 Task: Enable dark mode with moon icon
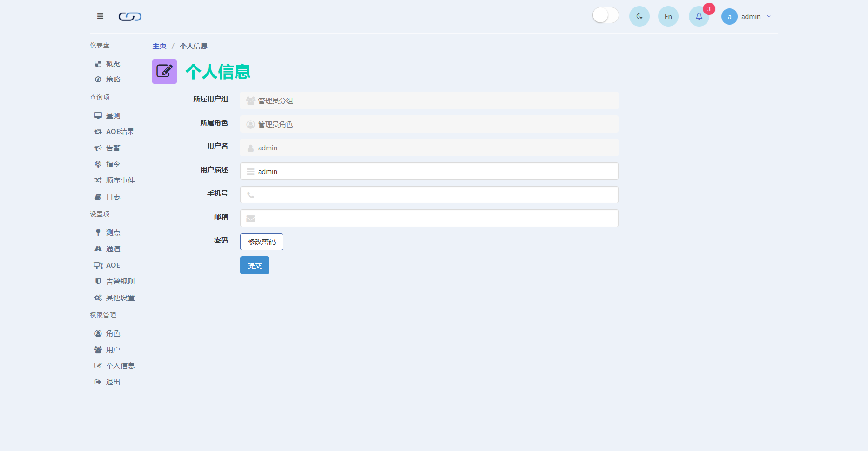click(639, 16)
